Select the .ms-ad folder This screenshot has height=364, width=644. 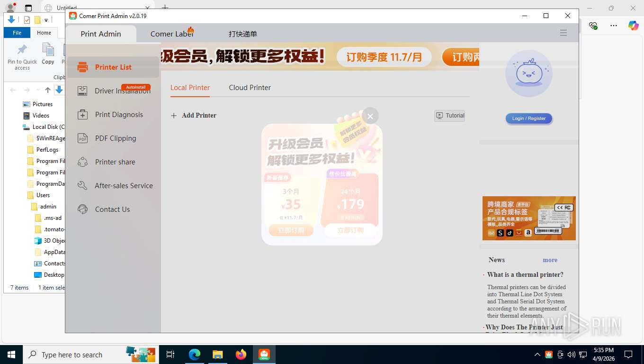coord(48,218)
